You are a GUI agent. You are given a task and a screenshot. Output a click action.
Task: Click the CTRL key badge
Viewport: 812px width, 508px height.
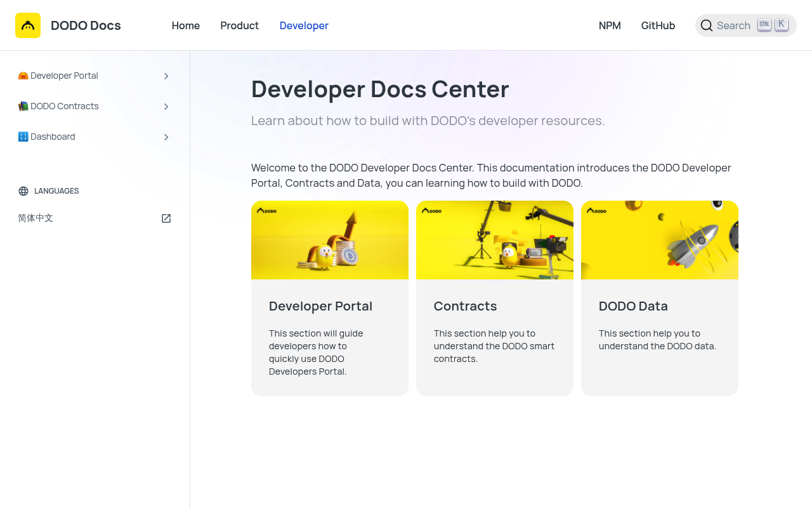pyautogui.click(x=764, y=24)
